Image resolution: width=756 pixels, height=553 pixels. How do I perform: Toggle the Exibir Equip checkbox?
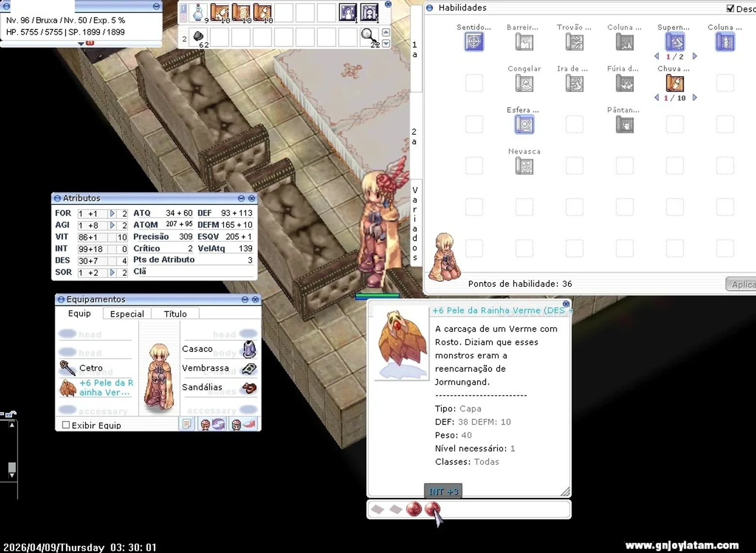point(66,425)
